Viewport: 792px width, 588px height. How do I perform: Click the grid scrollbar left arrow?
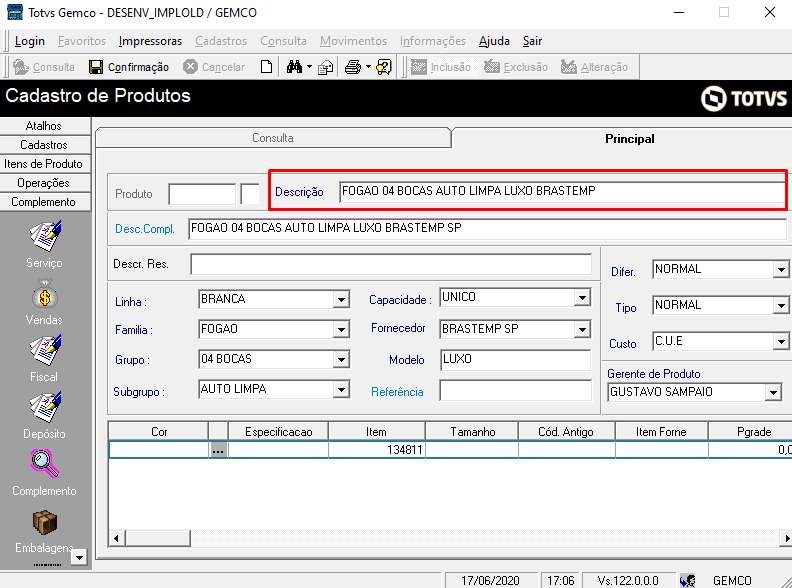coord(117,538)
